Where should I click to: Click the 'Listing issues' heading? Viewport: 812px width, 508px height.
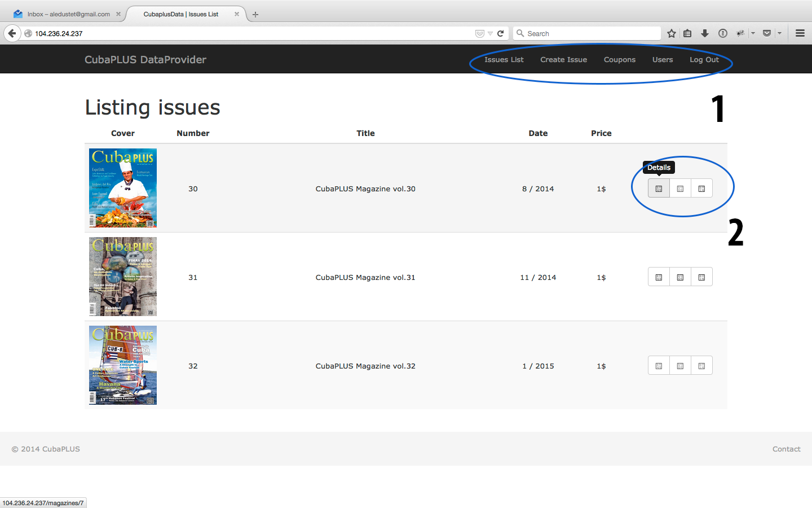coord(152,107)
